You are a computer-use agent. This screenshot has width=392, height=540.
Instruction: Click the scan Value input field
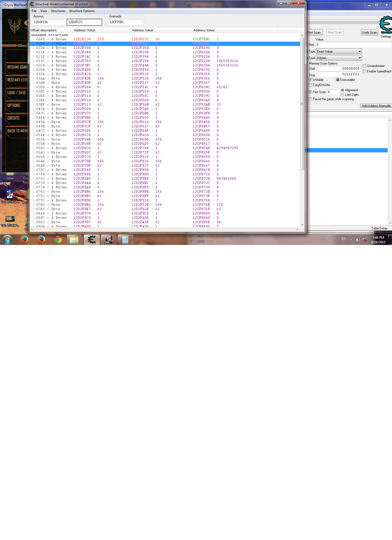click(354, 45)
